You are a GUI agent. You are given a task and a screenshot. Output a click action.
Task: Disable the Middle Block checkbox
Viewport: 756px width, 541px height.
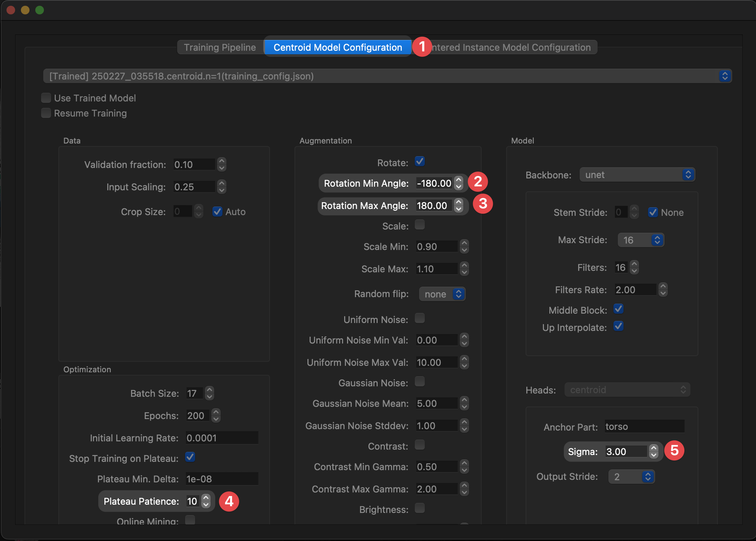(x=618, y=309)
